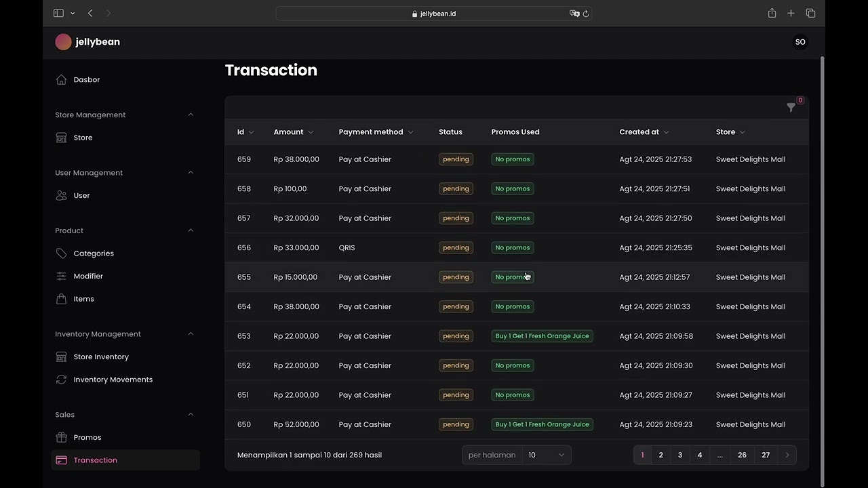
Task: Click the Modifier sliders icon
Action: 62,276
